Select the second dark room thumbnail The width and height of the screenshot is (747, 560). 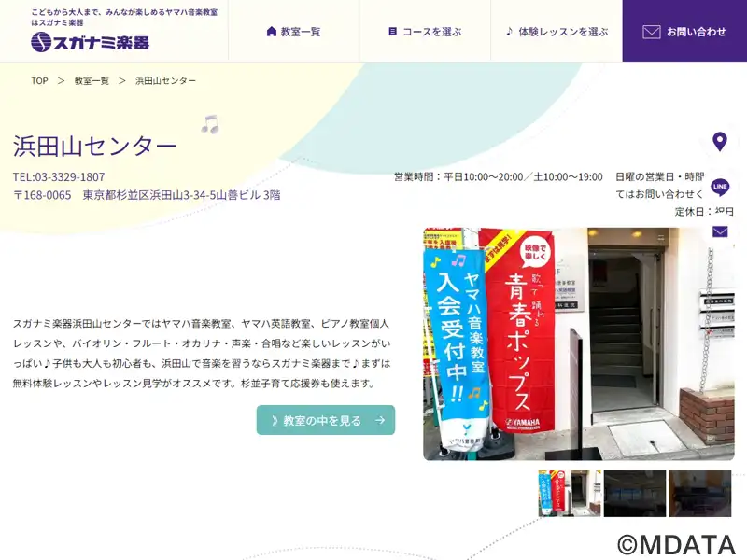[635, 494]
